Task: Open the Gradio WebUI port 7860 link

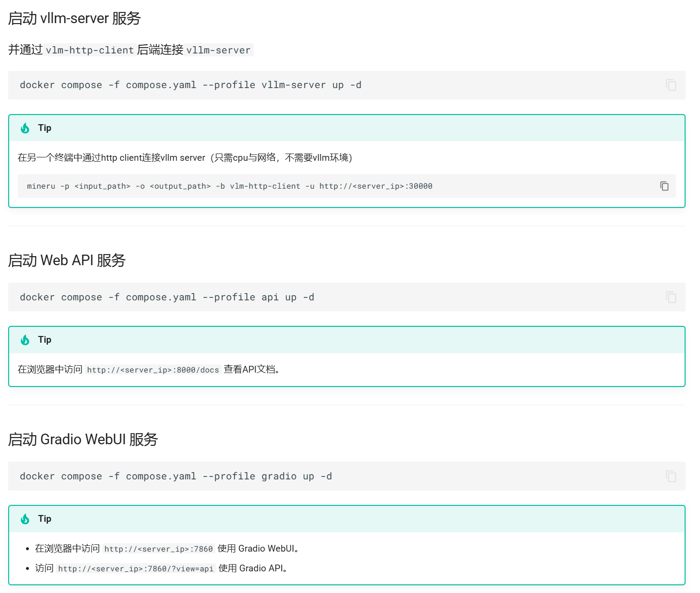Action: [x=158, y=548]
